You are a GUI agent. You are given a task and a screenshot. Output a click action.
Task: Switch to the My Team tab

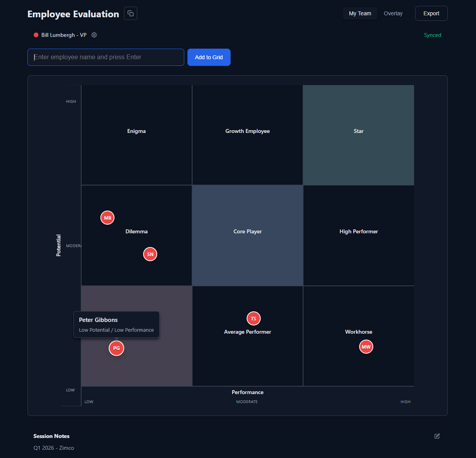pyautogui.click(x=360, y=13)
